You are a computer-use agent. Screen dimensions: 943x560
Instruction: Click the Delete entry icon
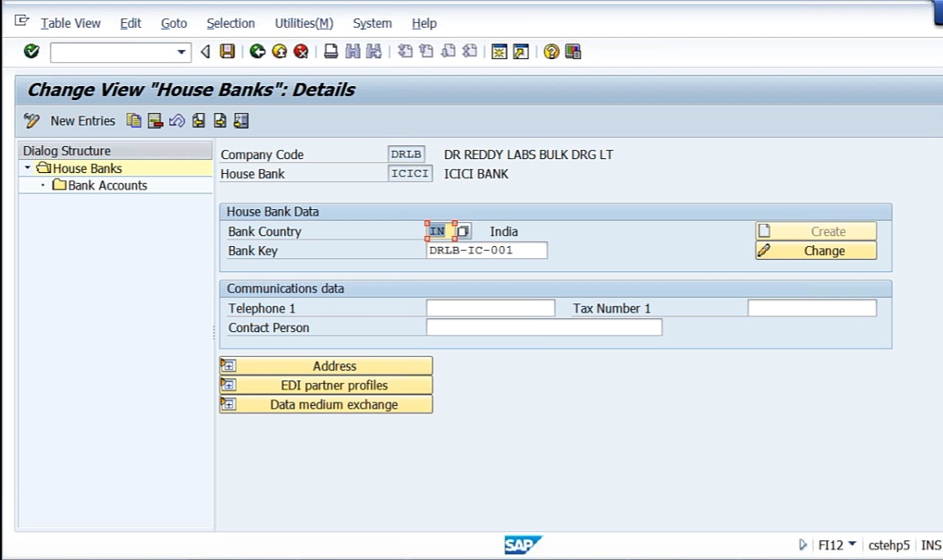155,121
